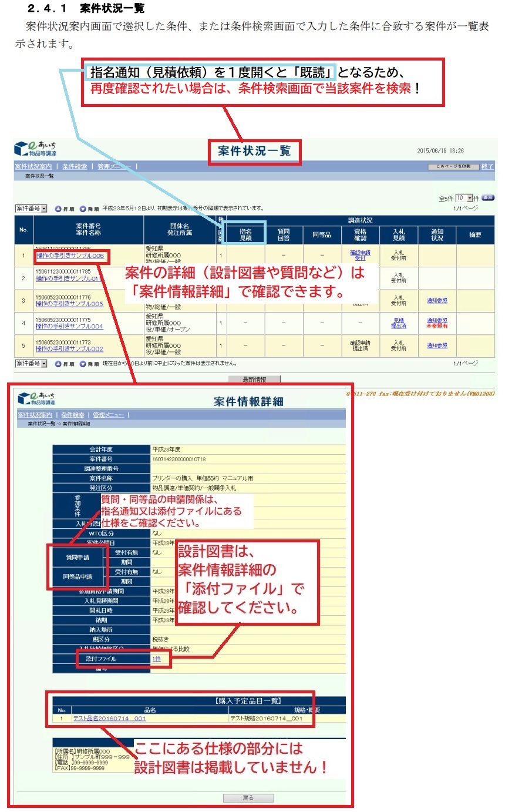Screen dimensions: 505x812
Task: Open the 10件 display count dropdown
Action: [x=464, y=198]
